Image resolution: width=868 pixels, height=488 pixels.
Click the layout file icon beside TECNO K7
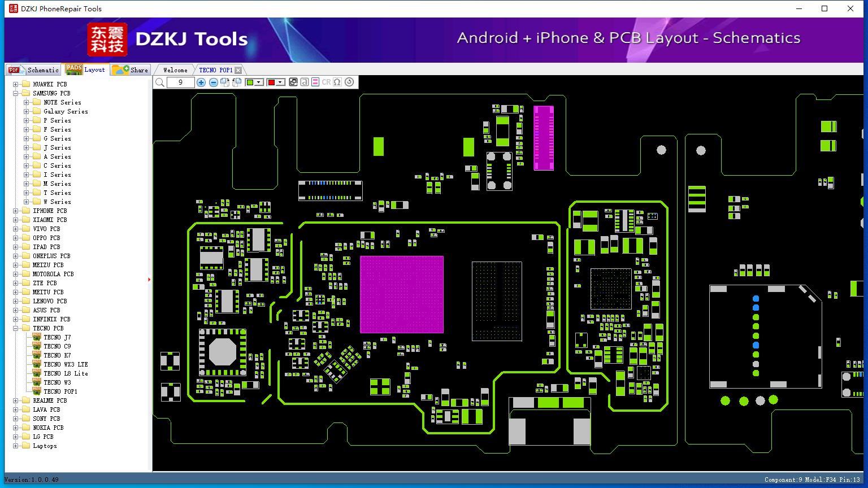pos(37,355)
